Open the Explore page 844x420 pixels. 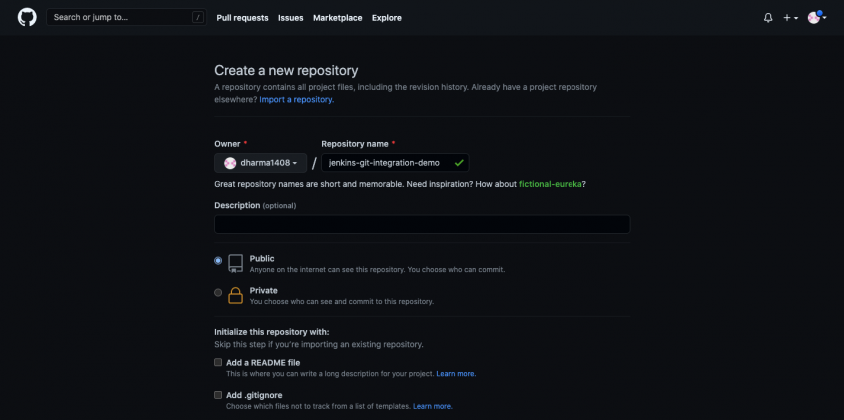click(386, 18)
